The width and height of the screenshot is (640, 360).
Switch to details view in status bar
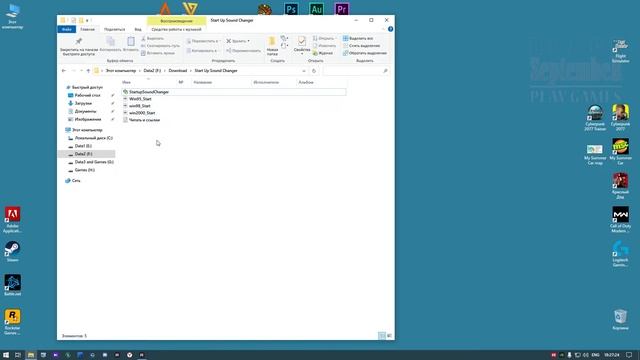coord(382,336)
